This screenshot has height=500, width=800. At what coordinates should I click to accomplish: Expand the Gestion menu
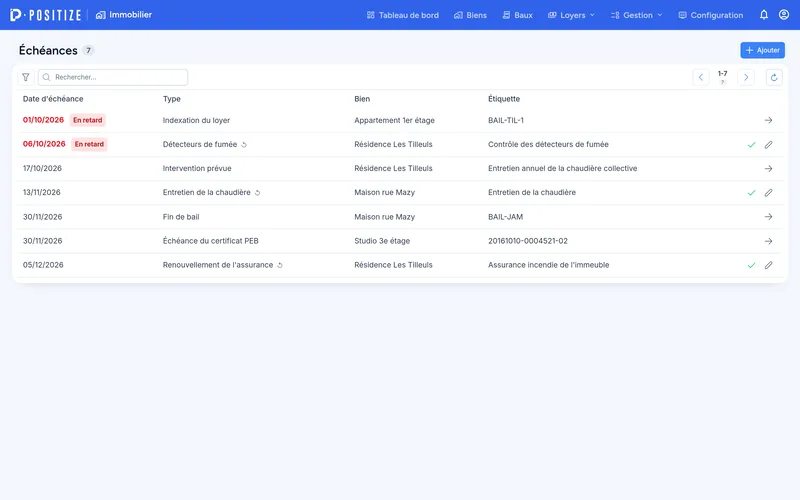[637, 15]
